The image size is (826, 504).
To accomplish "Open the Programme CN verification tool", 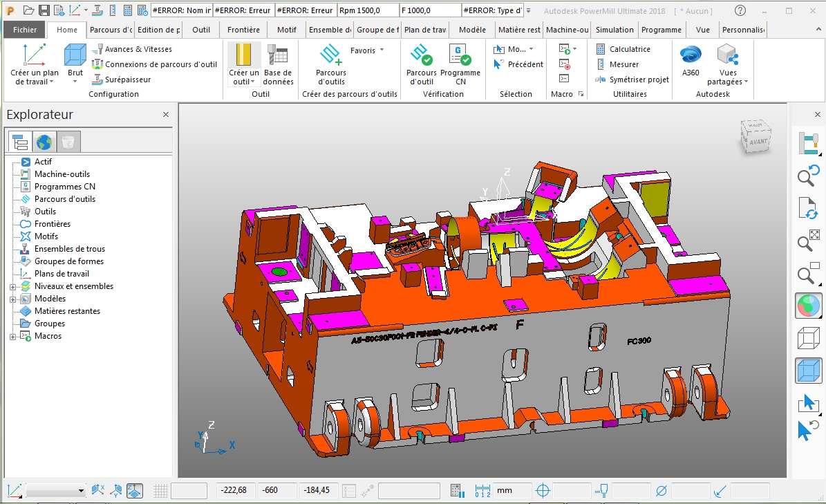I will tap(460, 61).
